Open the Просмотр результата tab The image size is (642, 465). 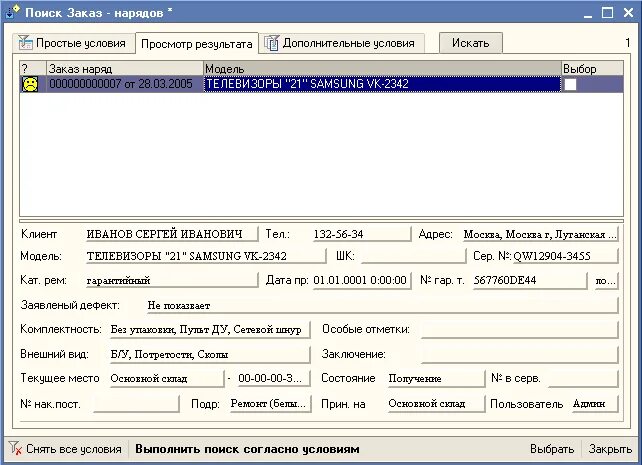coord(197,43)
